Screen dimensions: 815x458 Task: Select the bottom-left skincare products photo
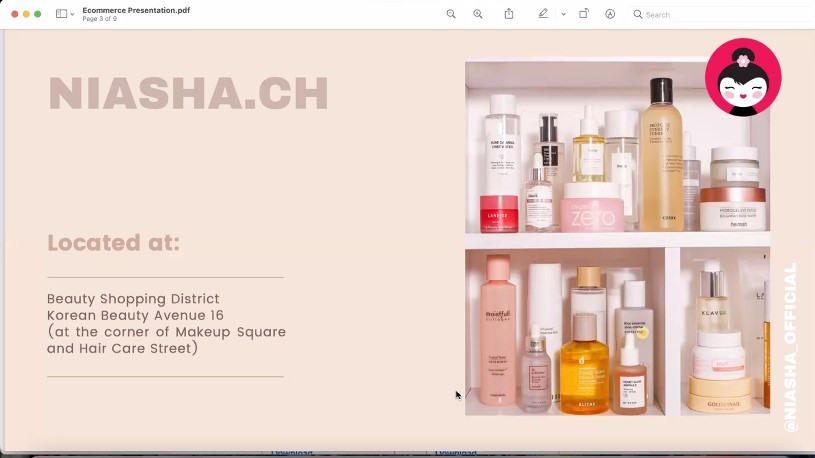565,331
